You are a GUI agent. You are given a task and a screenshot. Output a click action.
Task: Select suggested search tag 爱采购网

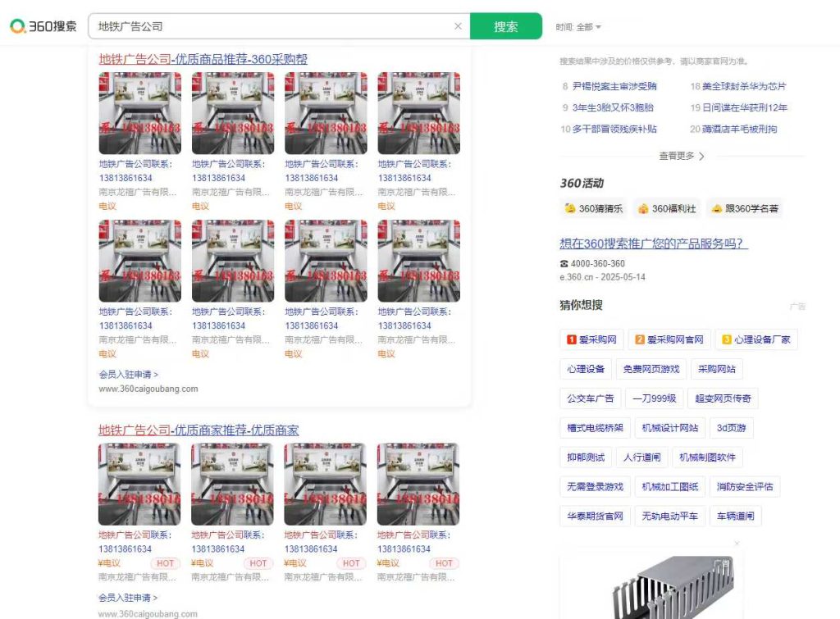click(x=591, y=339)
